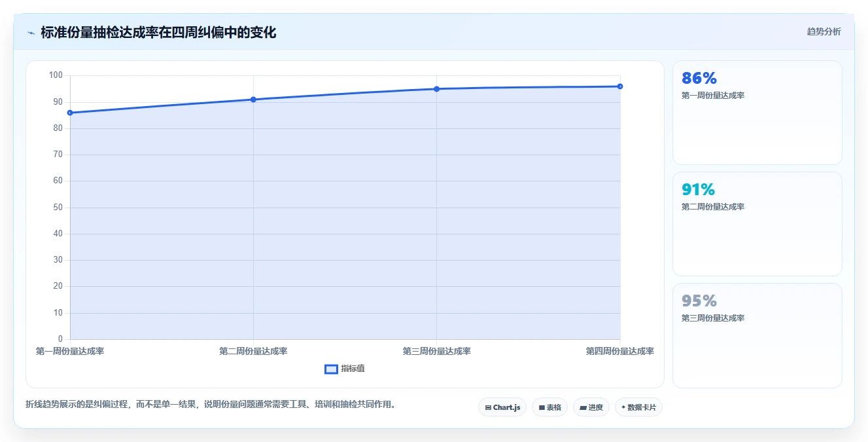Click the y-axis value 10
This screenshot has height=442, width=868.
(x=58, y=313)
